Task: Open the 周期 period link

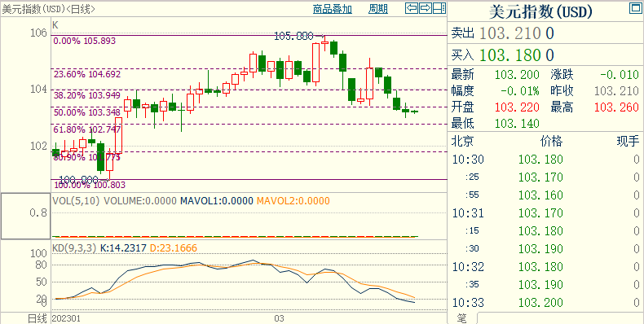Action: click(378, 9)
